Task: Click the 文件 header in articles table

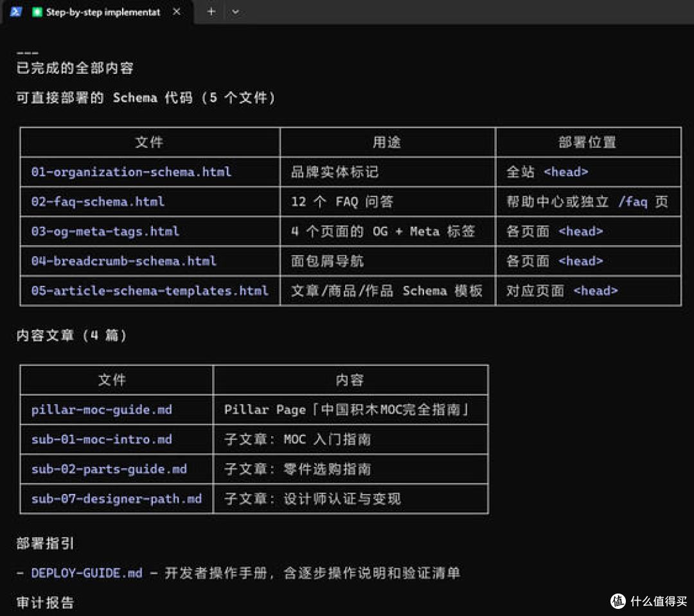Action: point(112,380)
